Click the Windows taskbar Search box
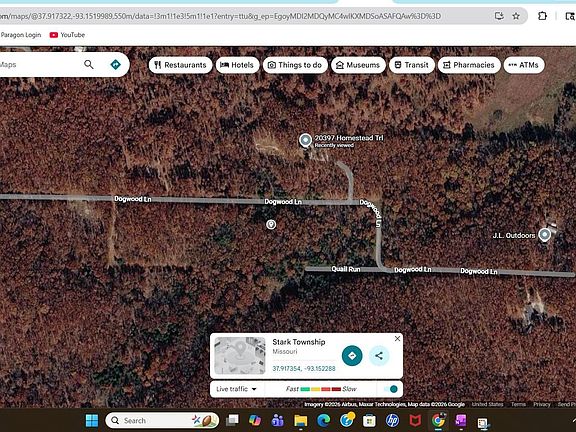 (162, 420)
